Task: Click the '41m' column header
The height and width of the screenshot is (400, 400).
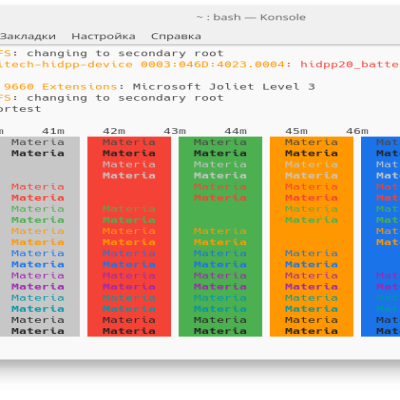Action: pos(53,131)
